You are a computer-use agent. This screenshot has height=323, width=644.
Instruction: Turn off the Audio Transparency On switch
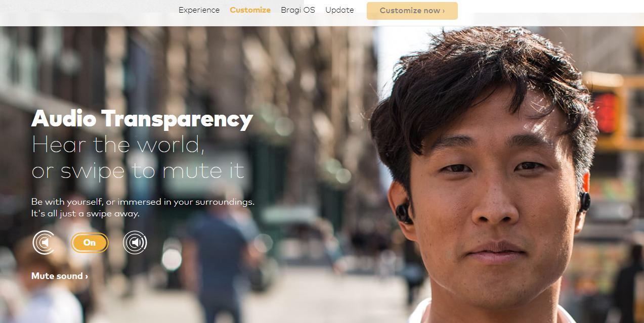(90, 243)
